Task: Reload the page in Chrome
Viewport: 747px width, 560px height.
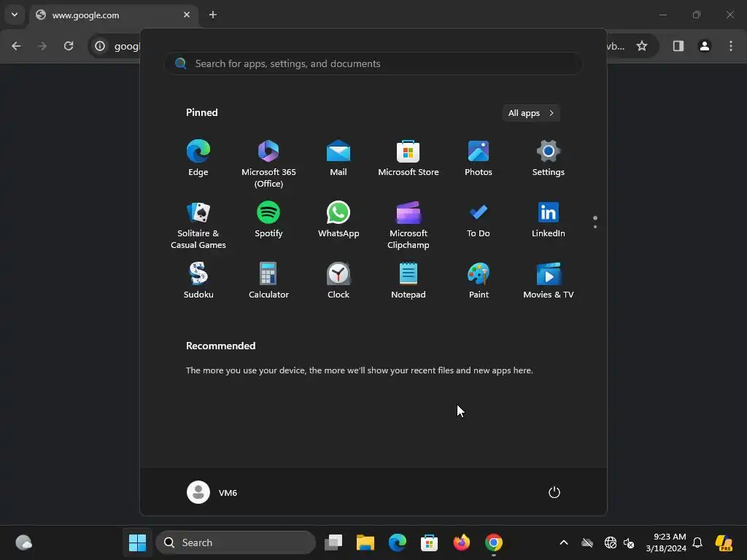Action: tap(69, 46)
